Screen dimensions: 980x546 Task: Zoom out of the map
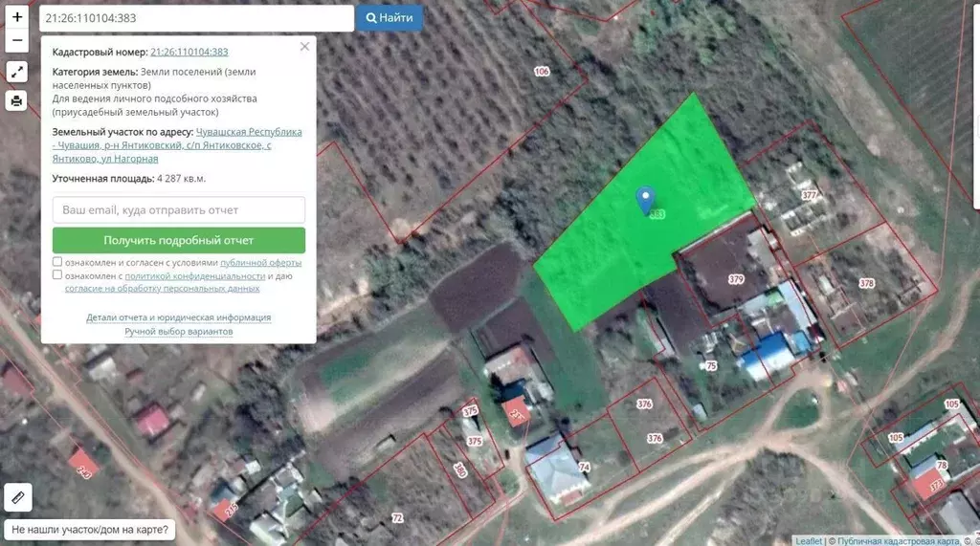click(x=17, y=41)
